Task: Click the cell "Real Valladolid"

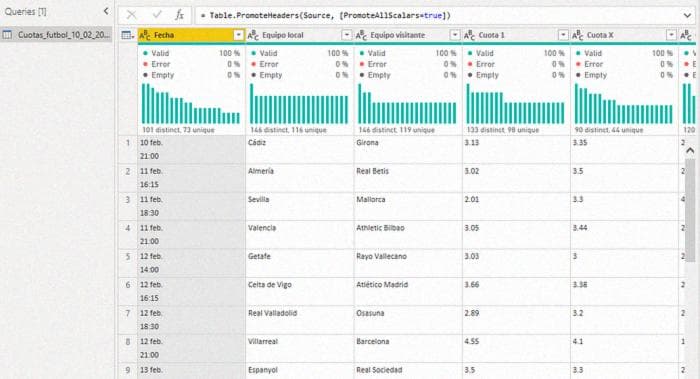Action: 300,320
